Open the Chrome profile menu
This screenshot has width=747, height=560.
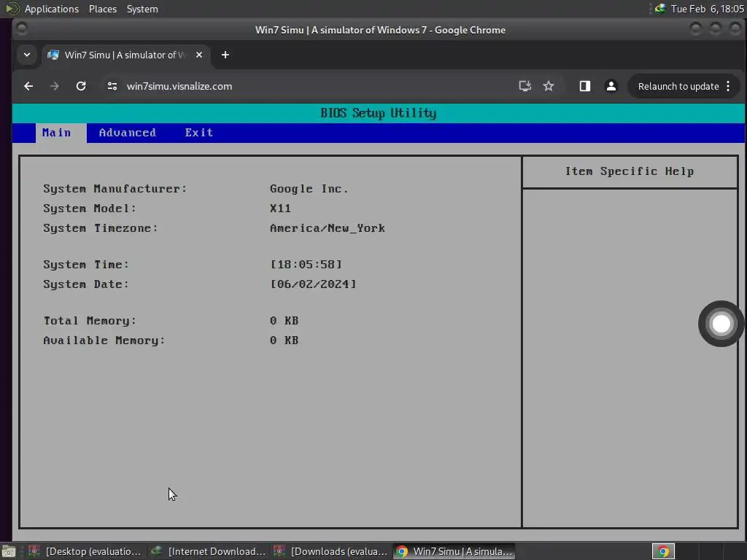(x=611, y=86)
